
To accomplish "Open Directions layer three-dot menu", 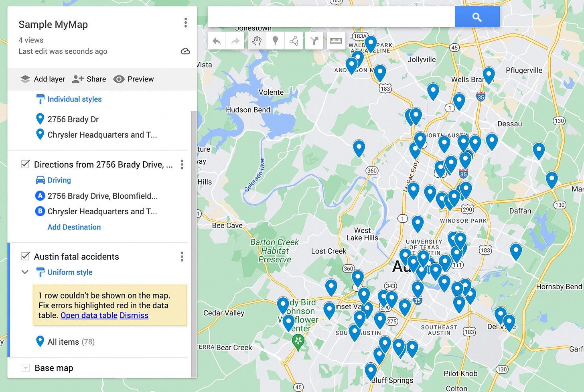I will pyautogui.click(x=182, y=164).
